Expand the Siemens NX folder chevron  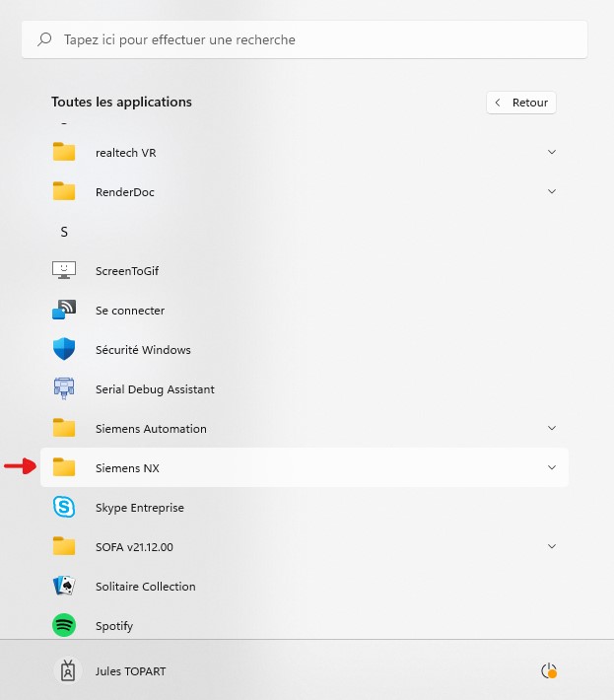552,467
